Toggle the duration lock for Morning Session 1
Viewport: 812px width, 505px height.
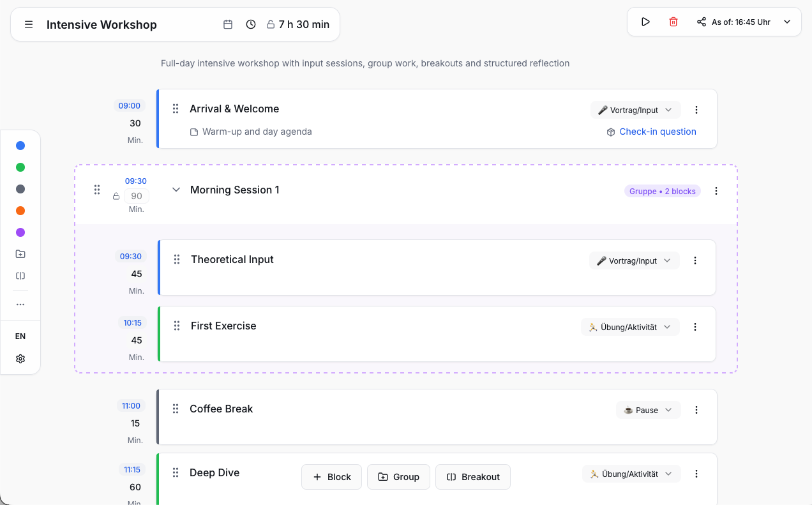point(116,196)
